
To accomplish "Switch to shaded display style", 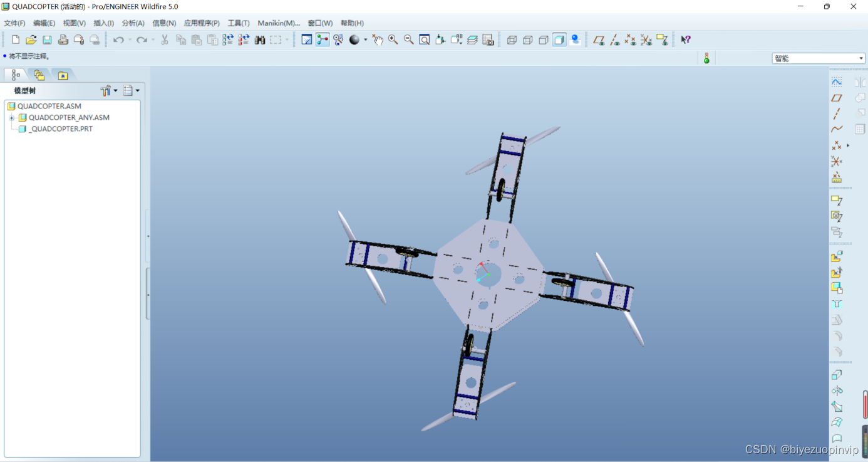I will pyautogui.click(x=559, y=39).
